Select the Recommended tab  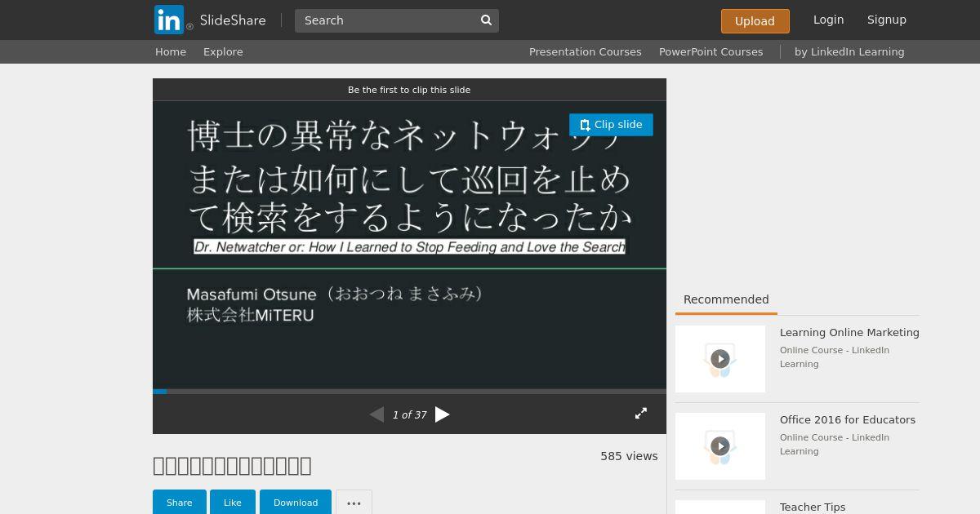coord(726,299)
